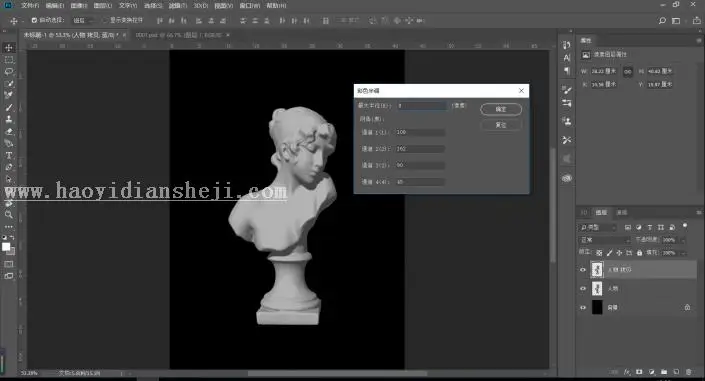Click the share icon at top right
This screenshot has height=381, width=705.
[696, 21]
